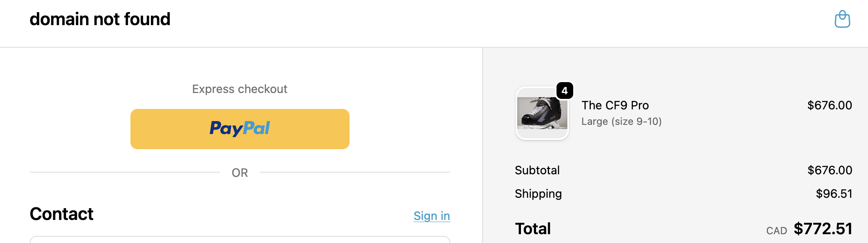Image resolution: width=868 pixels, height=243 pixels.
Task: Click the bold Total label
Action: [x=533, y=229]
